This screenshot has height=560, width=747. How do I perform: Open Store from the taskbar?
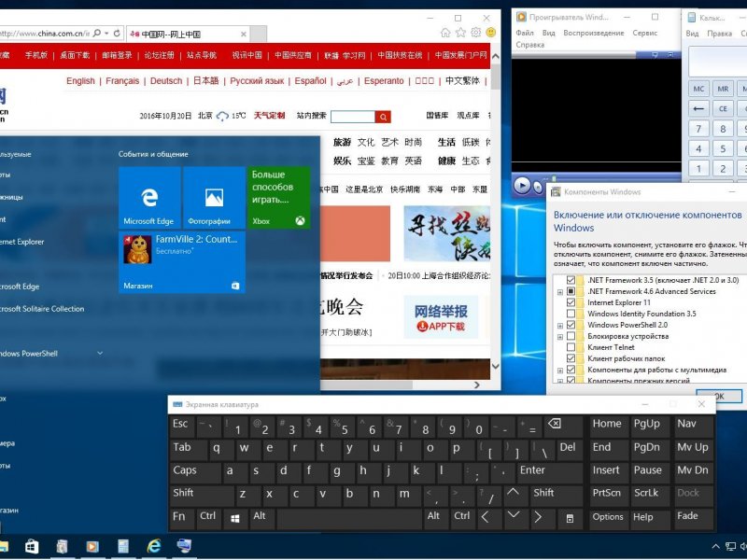click(x=32, y=546)
